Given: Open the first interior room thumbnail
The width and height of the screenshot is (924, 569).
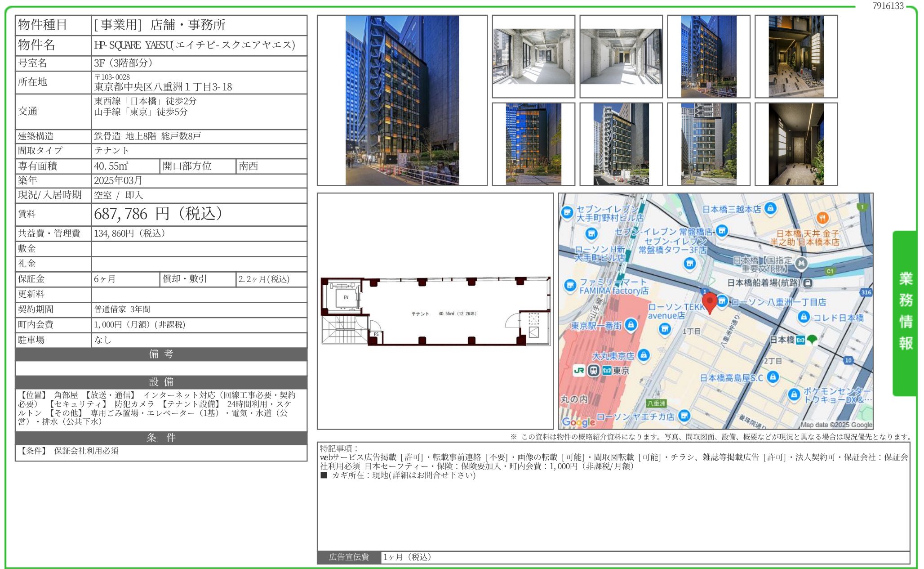Looking at the screenshot, I should pyautogui.click(x=533, y=57).
